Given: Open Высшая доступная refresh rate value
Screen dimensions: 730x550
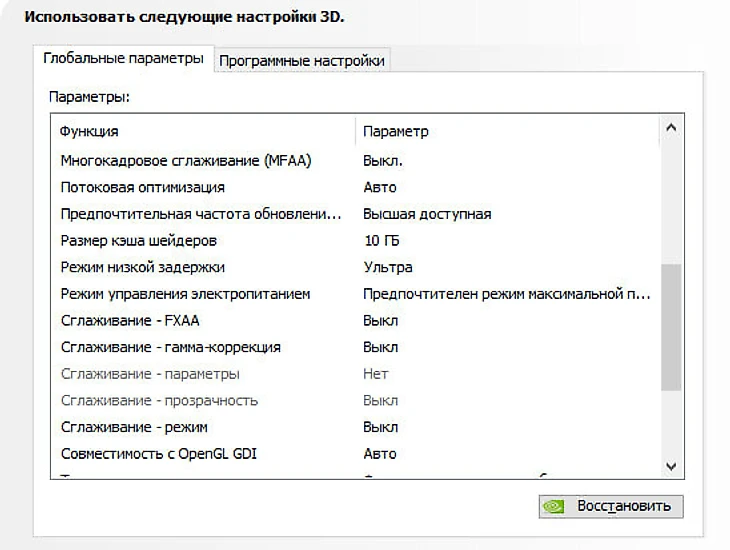Looking at the screenshot, I should click(x=427, y=214).
